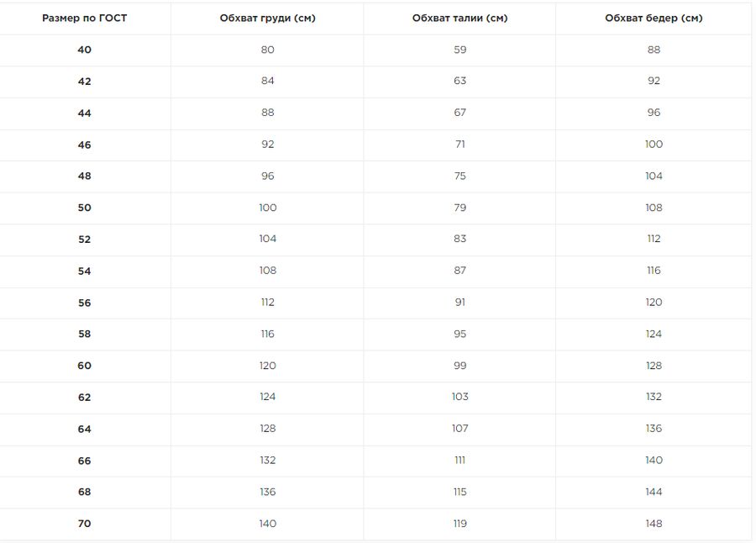Click chest value 128 for size 64
This screenshot has height=543, width=756.
click(268, 429)
